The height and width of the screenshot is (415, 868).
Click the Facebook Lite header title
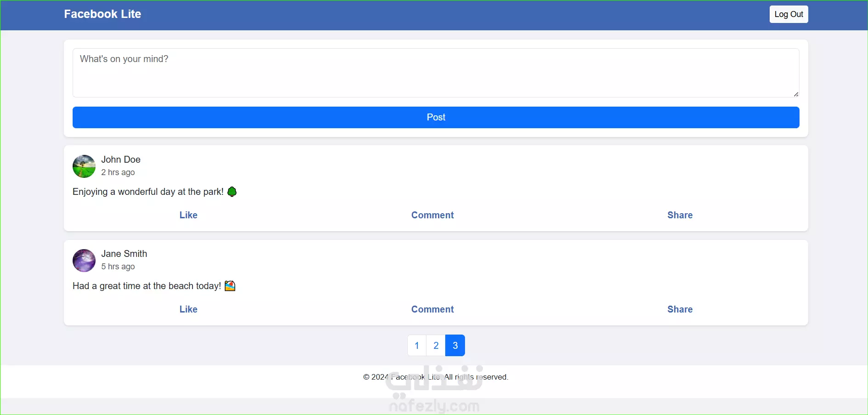102,14
